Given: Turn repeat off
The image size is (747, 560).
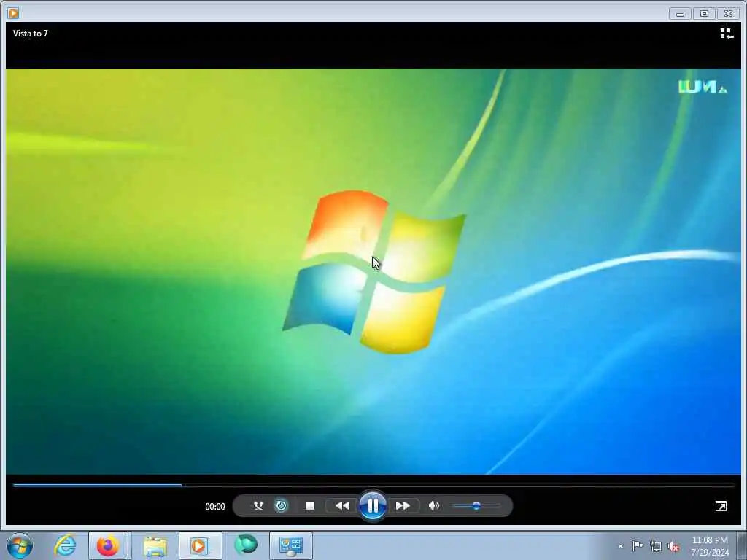Looking at the screenshot, I should coord(281,506).
